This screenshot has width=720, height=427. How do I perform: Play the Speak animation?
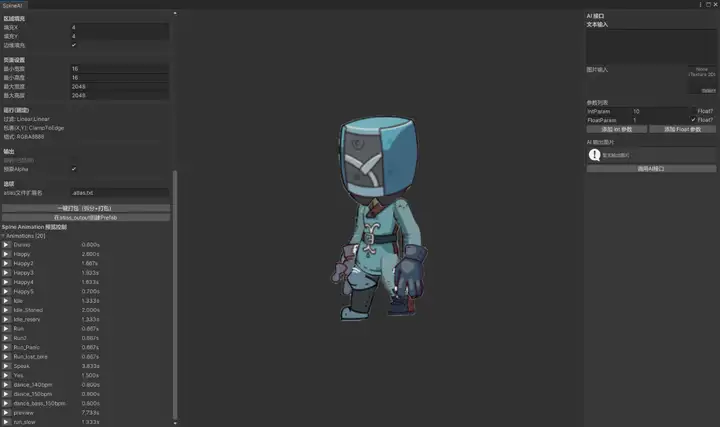click(x=6, y=366)
